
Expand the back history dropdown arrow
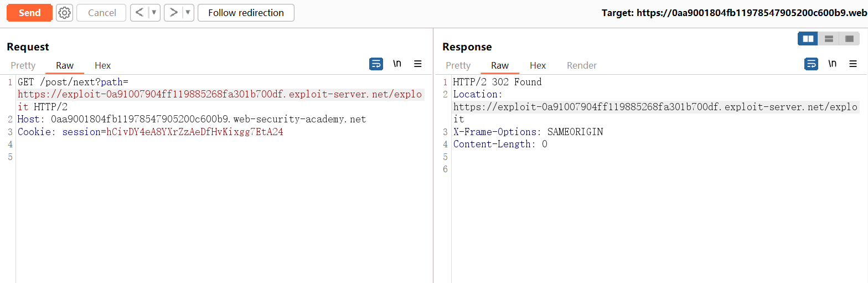coord(154,13)
